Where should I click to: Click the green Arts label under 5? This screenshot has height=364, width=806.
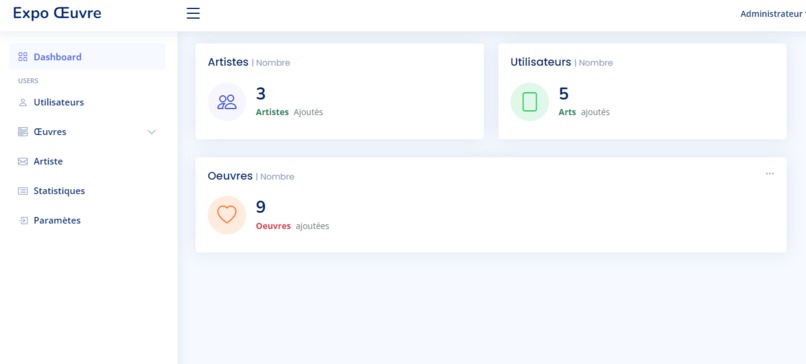[x=567, y=112]
